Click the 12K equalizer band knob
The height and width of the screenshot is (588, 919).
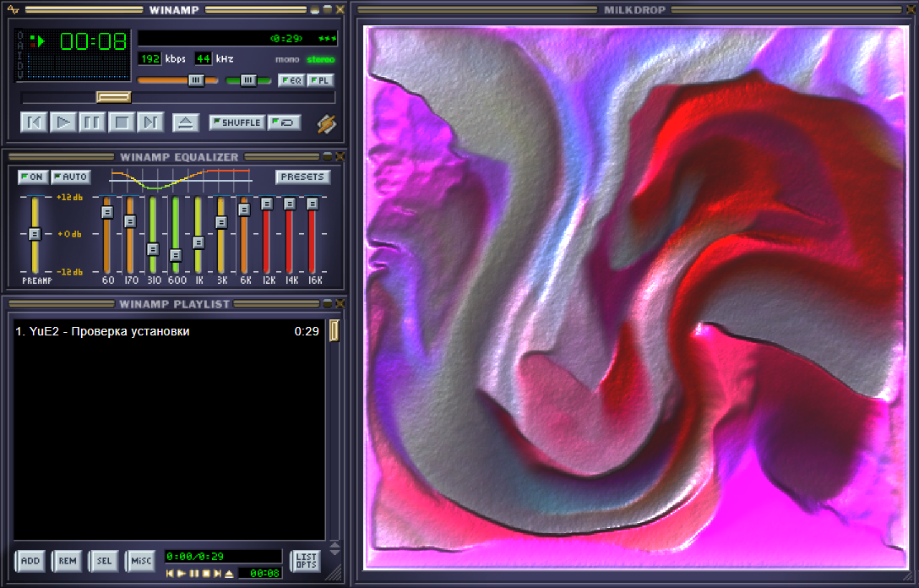coord(267,204)
